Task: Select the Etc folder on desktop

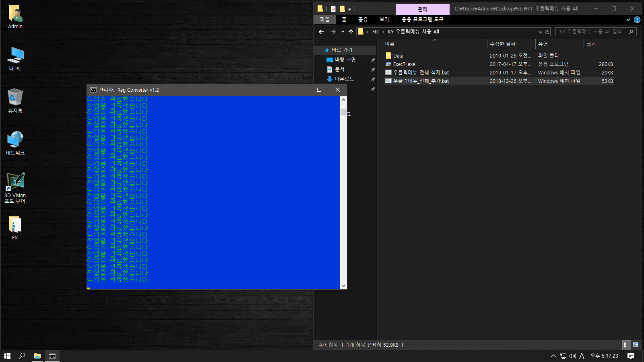Action: [15, 228]
